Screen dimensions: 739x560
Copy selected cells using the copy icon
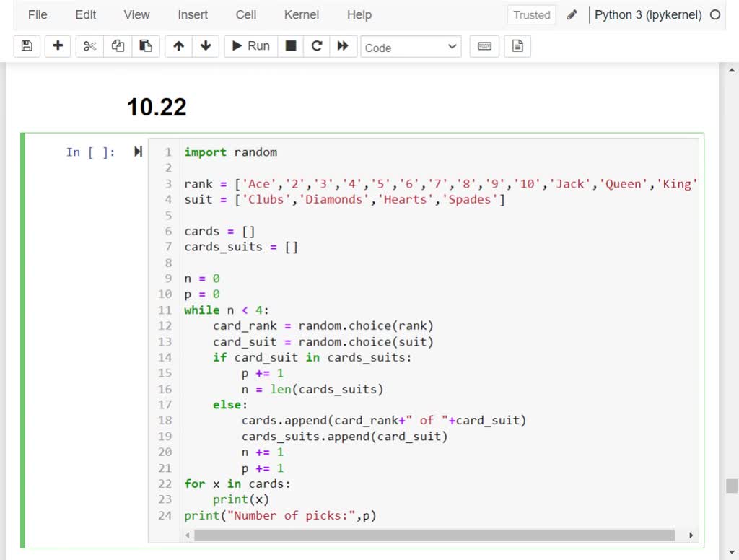(x=118, y=46)
